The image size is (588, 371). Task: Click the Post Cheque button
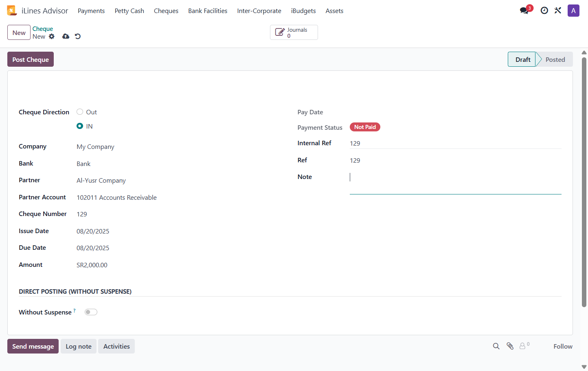point(31,59)
